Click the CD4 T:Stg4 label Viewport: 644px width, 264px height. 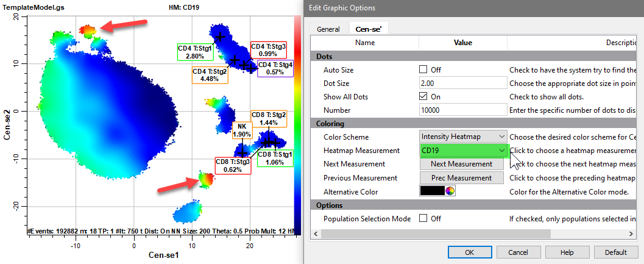pos(275,68)
